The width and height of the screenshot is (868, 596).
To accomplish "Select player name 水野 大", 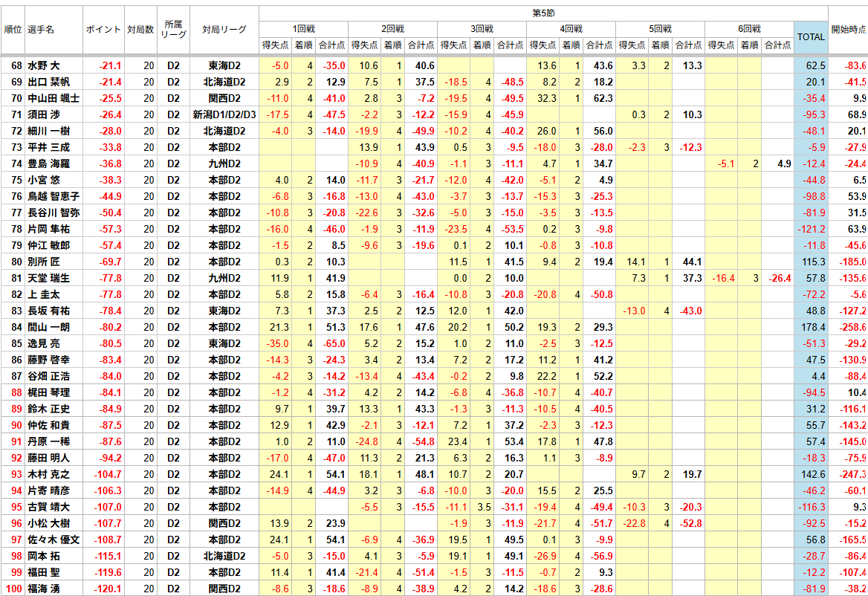I will click(x=44, y=66).
